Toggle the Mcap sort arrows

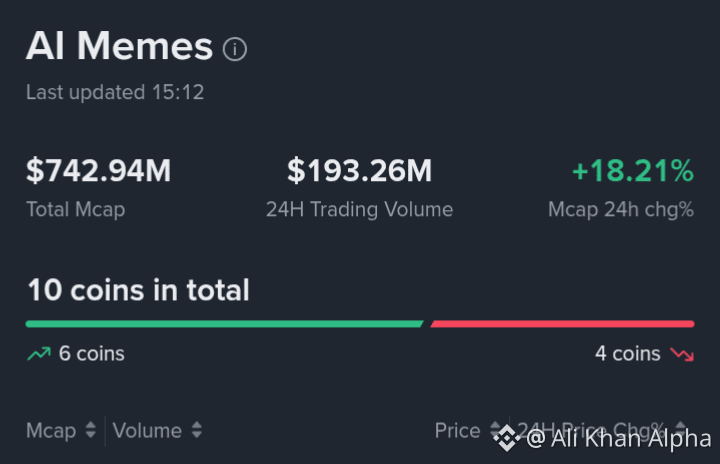[90, 430]
